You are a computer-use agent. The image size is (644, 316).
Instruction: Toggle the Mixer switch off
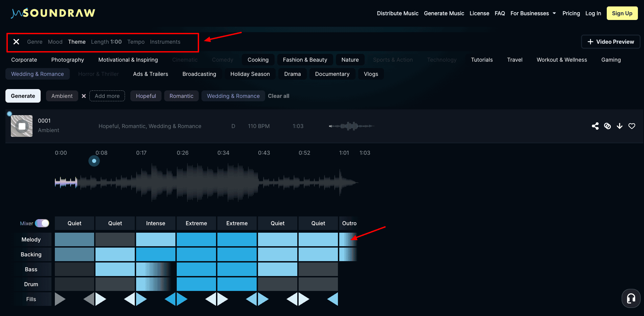pos(42,223)
